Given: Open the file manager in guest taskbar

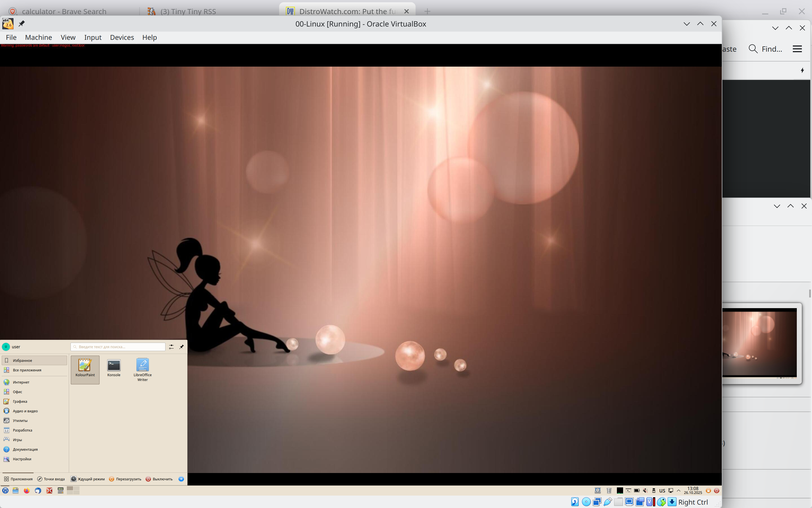Looking at the screenshot, I should click(x=16, y=490).
